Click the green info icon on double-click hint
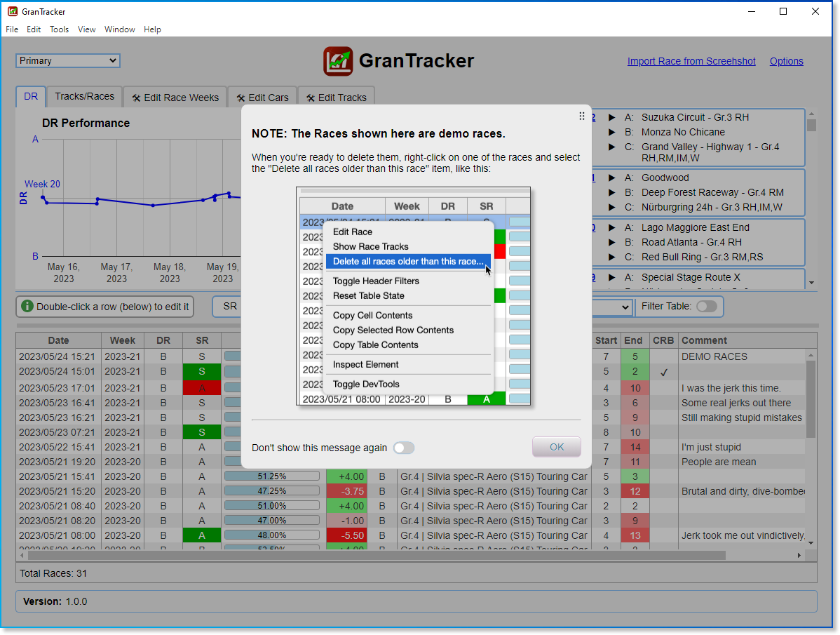The height and width of the screenshot is (635, 840). (27, 307)
